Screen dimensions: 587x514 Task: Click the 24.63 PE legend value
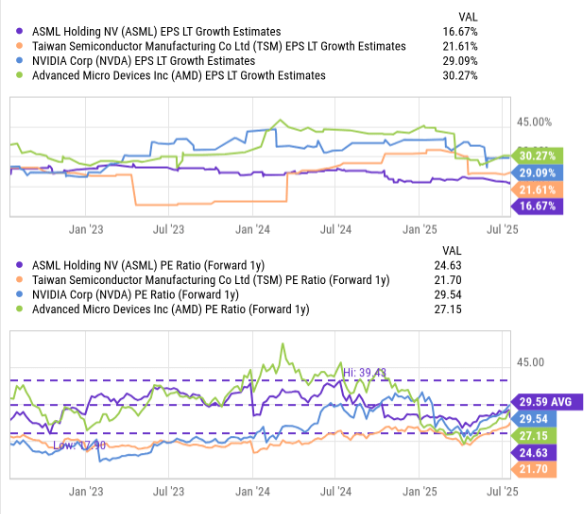pos(448,265)
